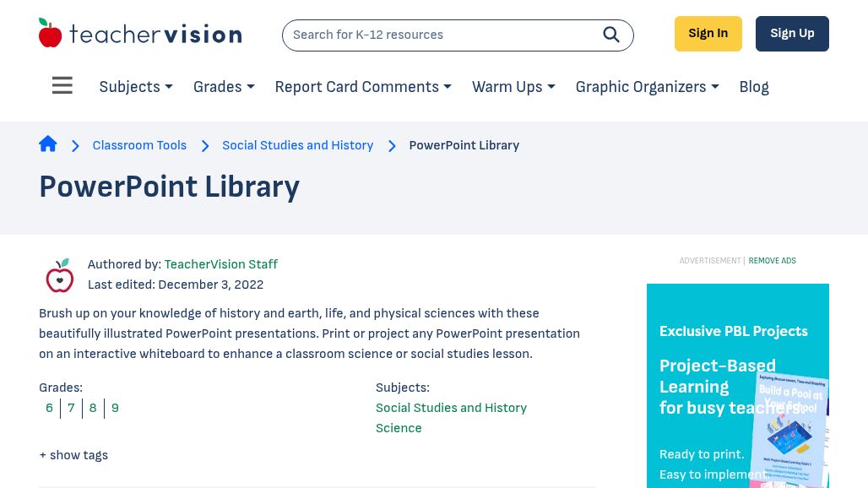Click the apple author avatar
The height and width of the screenshot is (488, 868).
coord(60,276)
